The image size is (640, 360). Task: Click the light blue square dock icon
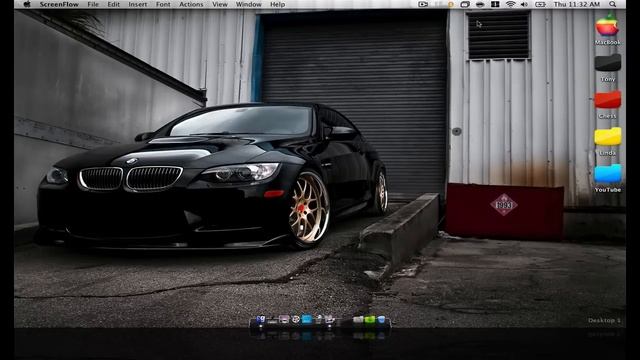(307, 319)
